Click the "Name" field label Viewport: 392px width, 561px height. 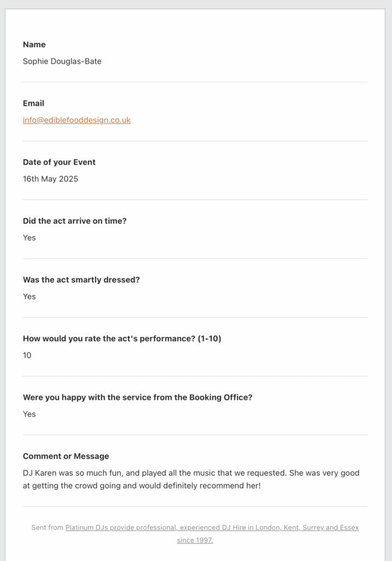coord(34,44)
